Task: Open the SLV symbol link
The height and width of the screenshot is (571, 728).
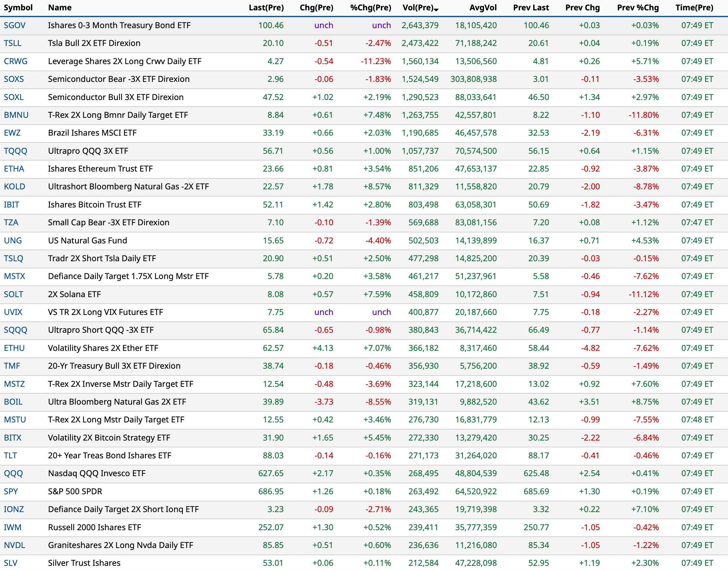Action: click(x=10, y=563)
